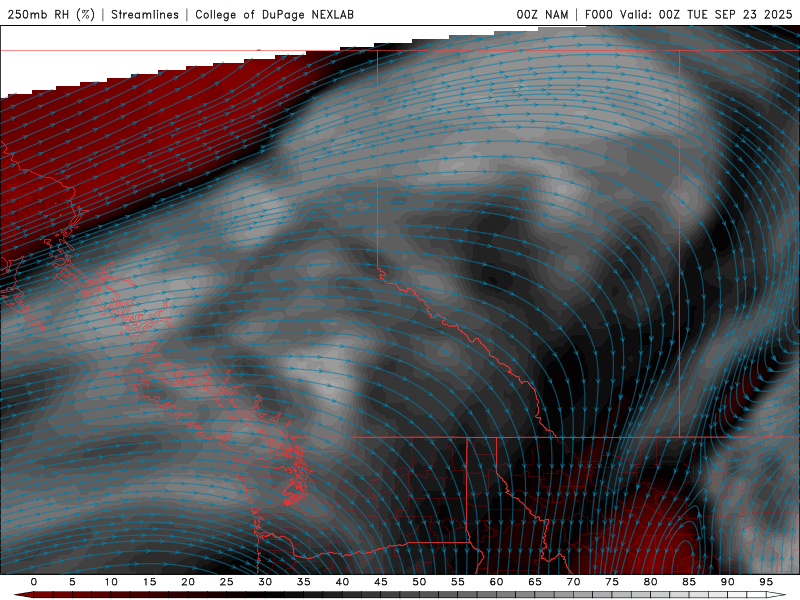800x600 pixels.
Task: Click the "Streamlines" header label
Action: (145, 14)
